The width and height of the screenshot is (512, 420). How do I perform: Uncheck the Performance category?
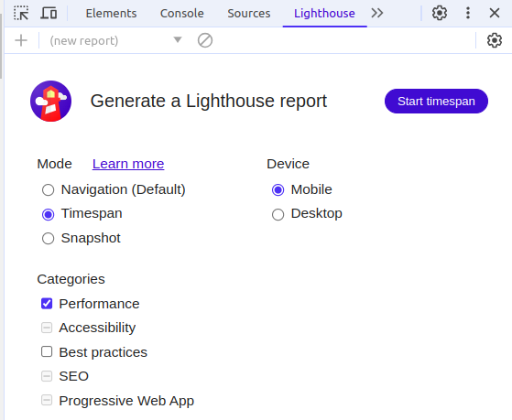(47, 304)
